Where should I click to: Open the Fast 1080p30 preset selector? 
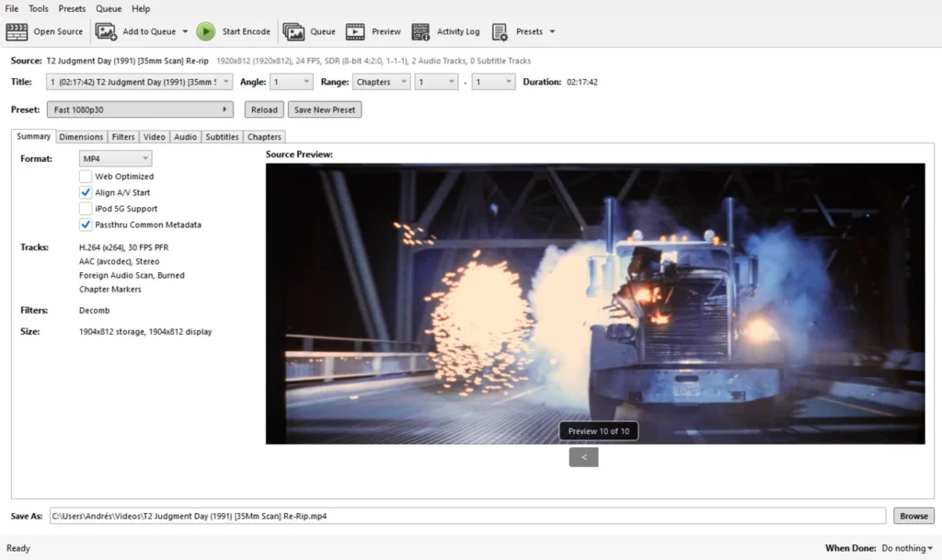click(x=140, y=109)
